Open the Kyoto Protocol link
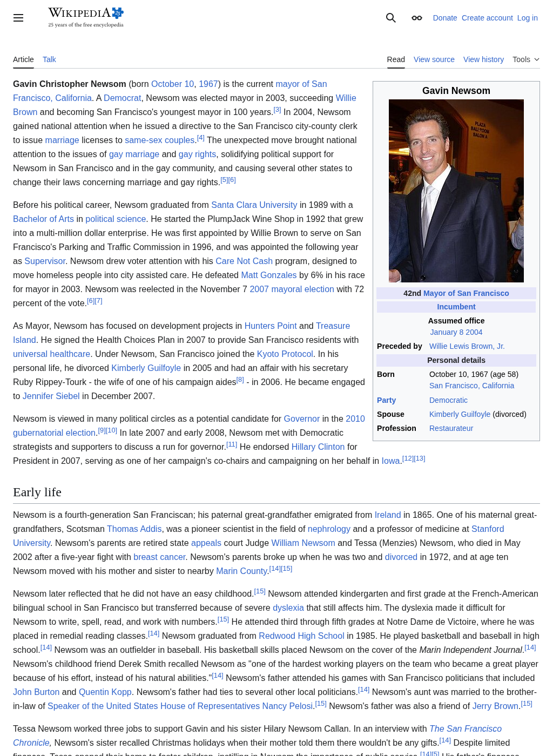This screenshot has height=756, width=553. [285, 354]
